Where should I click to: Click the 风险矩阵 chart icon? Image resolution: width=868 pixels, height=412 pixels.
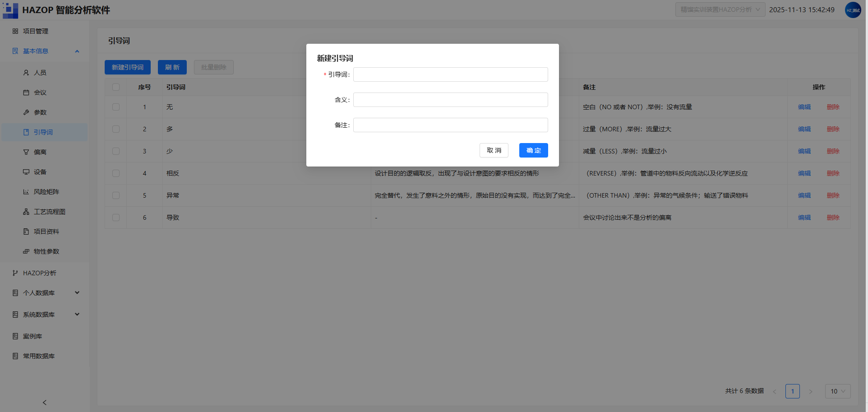coord(26,192)
